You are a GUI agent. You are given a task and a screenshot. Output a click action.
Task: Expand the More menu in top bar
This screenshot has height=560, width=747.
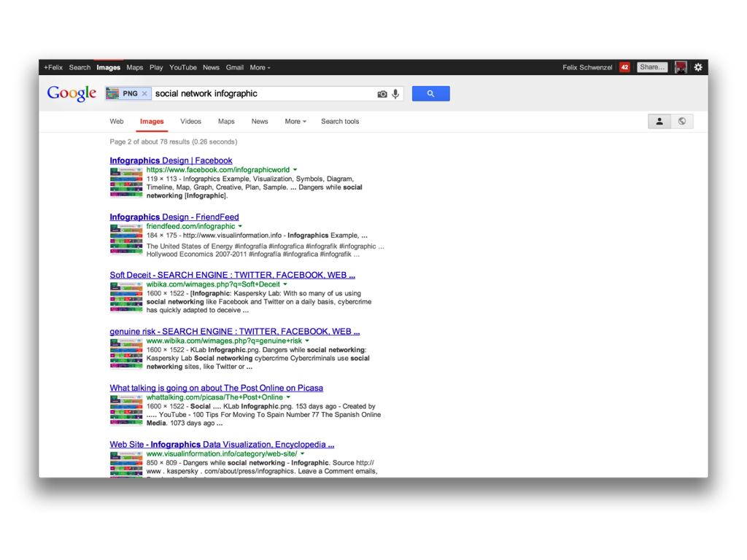point(260,68)
